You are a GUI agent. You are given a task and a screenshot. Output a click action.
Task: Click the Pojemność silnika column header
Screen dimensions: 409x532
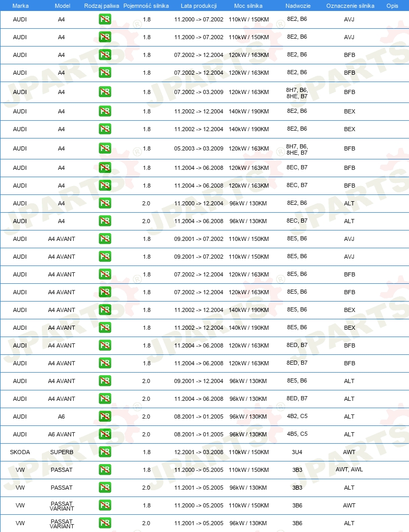click(146, 6)
